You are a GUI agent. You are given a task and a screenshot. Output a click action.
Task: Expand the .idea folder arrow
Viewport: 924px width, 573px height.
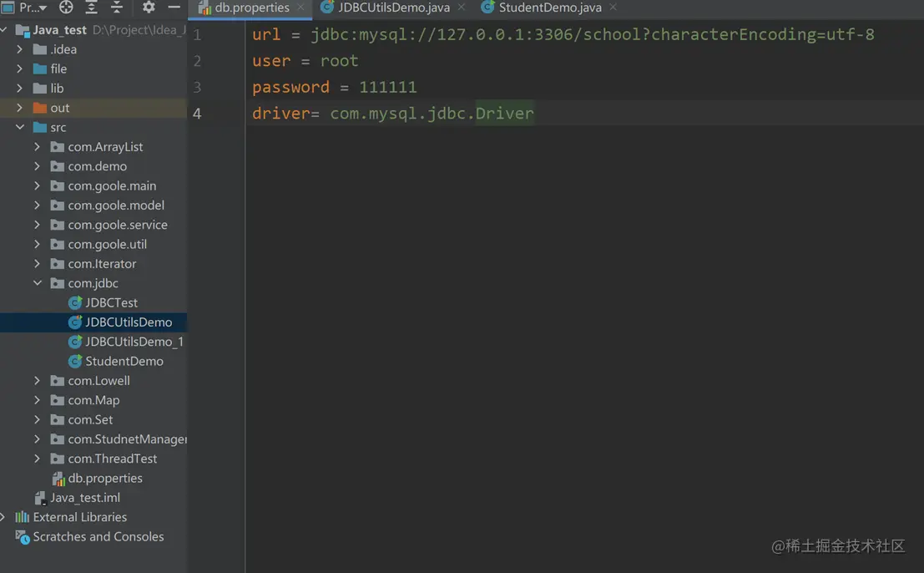click(19, 49)
